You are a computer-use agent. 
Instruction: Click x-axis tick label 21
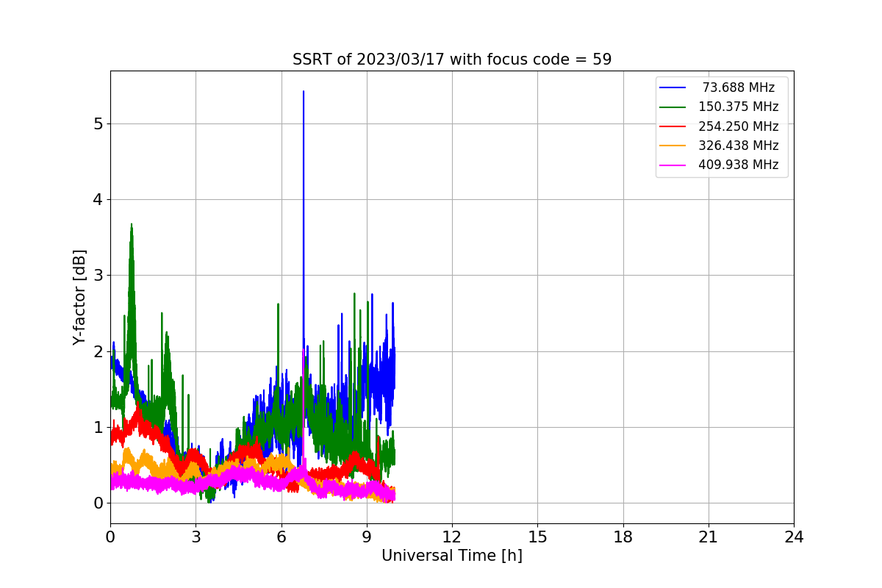[x=709, y=537]
